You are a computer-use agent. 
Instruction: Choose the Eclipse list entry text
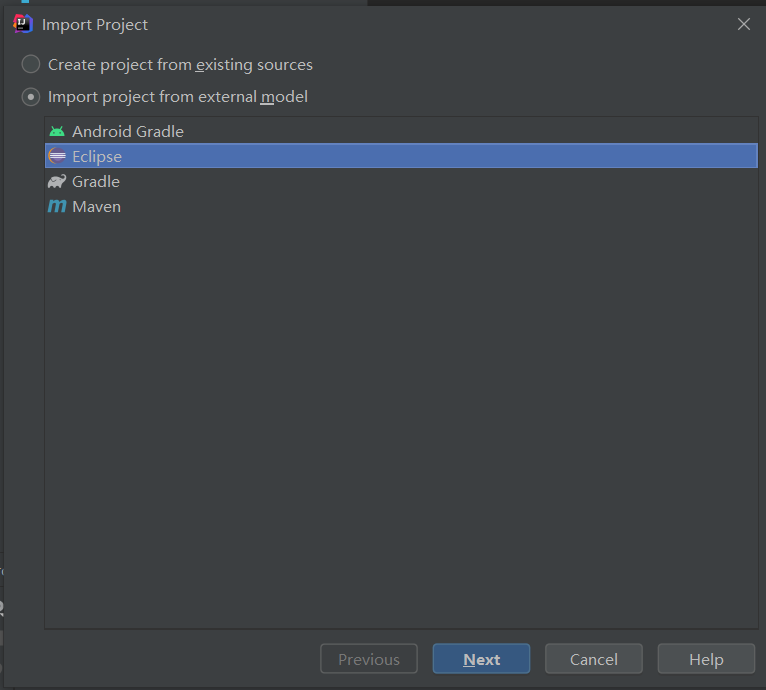point(97,156)
